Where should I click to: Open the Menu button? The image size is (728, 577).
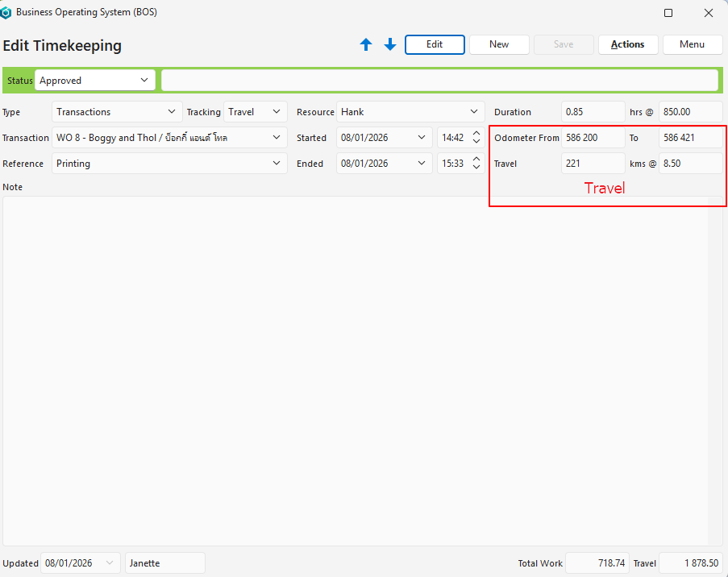692,44
